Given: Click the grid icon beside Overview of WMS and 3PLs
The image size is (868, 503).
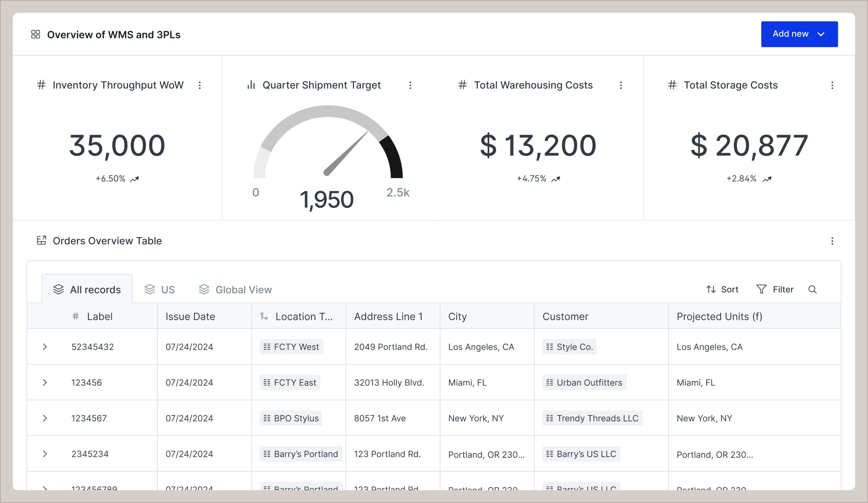Looking at the screenshot, I should [36, 34].
